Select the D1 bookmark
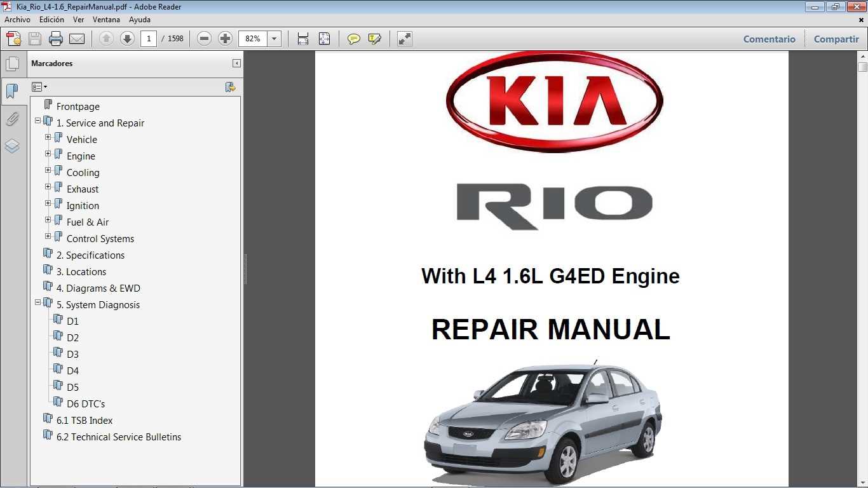The width and height of the screenshot is (868, 488). [72, 322]
